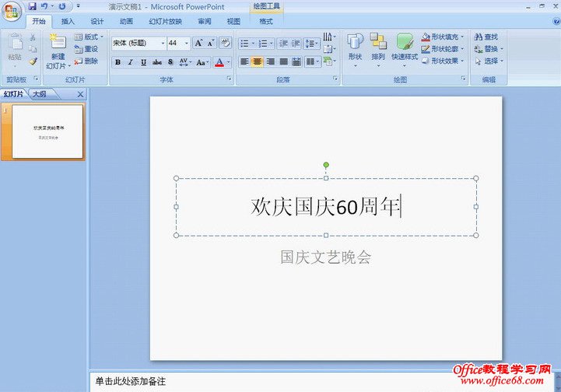
Task: Switch to the 视图 (View) tab
Action: pyautogui.click(x=233, y=22)
